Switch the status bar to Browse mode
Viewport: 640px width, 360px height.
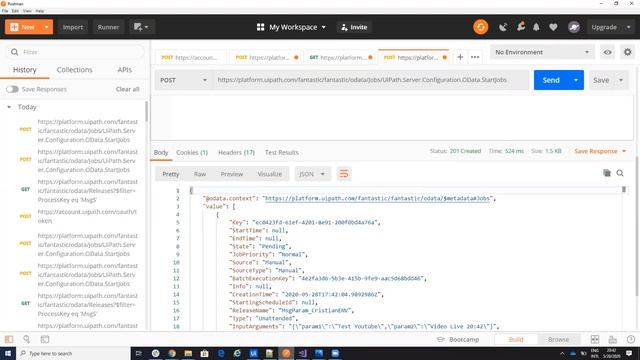558,339
